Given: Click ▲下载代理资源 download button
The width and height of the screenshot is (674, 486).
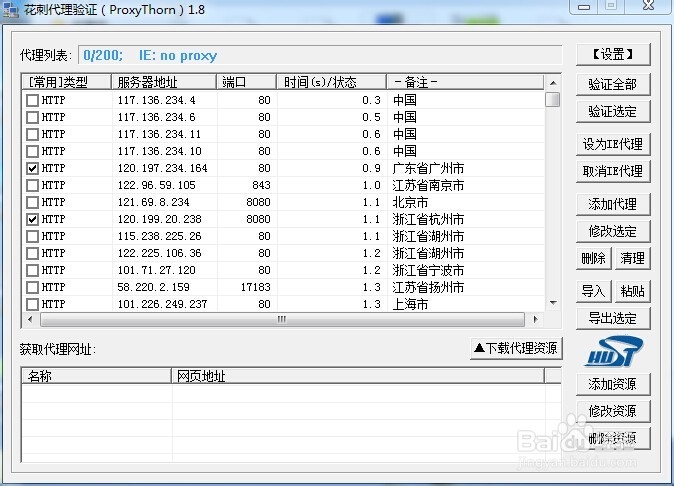Looking at the screenshot, I should [516, 348].
